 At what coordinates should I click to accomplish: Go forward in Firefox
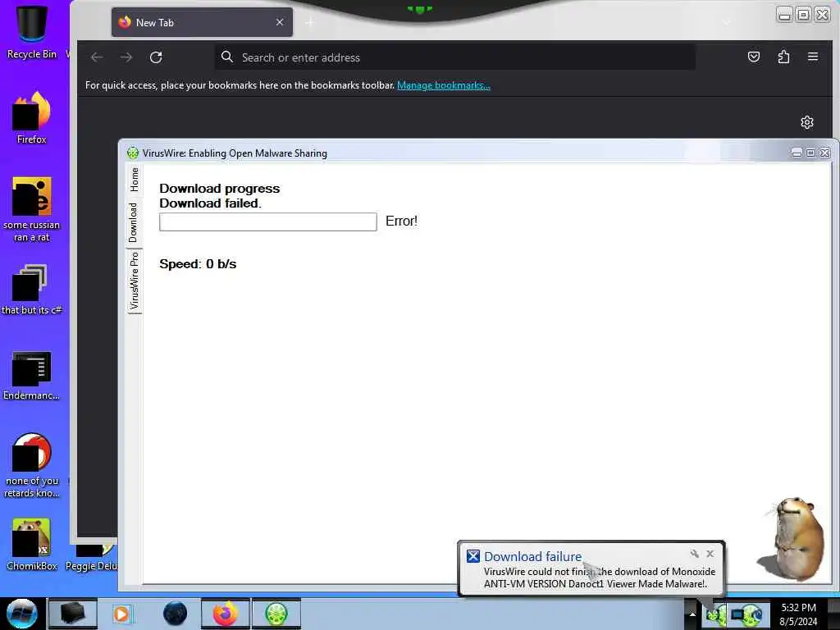click(x=126, y=57)
